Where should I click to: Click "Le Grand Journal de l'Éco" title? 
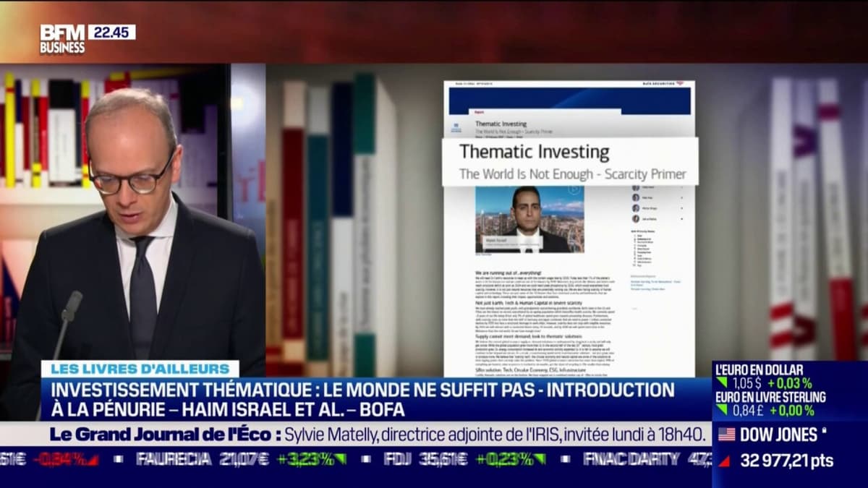[164, 435]
